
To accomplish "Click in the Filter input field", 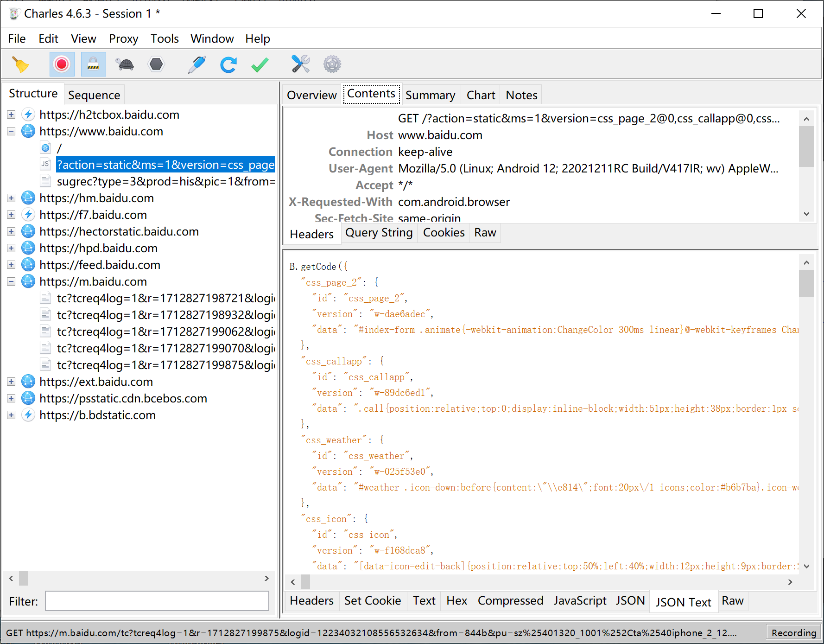I will coord(157,601).
